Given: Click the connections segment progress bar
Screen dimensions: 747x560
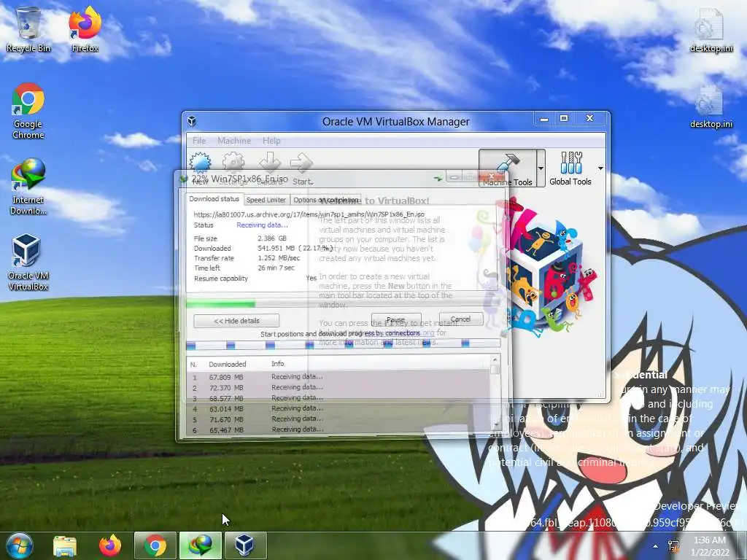Looking at the screenshot, I should click(x=343, y=344).
